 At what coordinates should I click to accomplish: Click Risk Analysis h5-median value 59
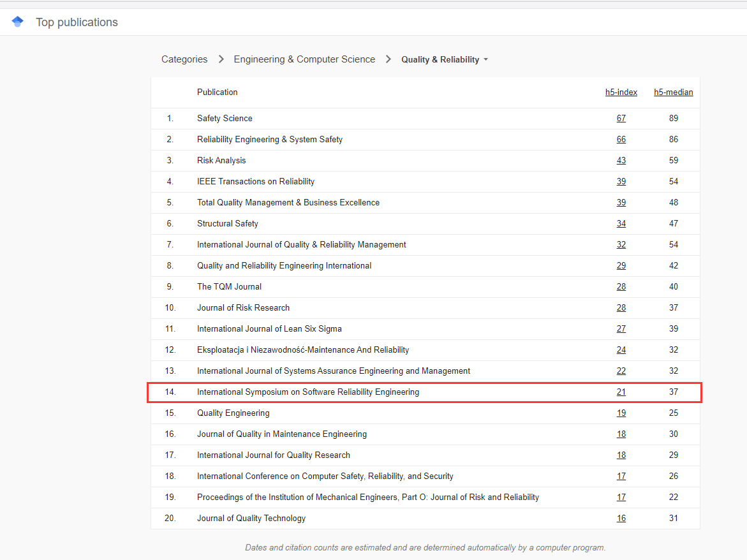(673, 161)
